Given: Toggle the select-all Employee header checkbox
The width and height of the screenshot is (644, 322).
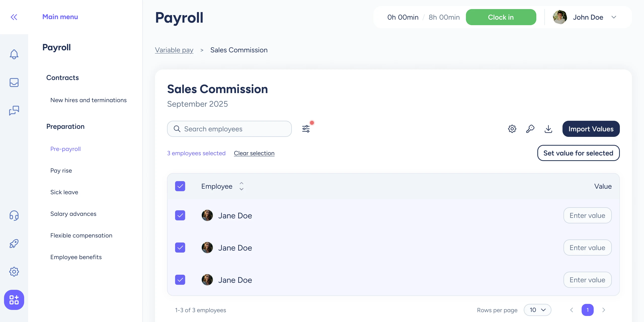Looking at the screenshot, I should [180, 186].
